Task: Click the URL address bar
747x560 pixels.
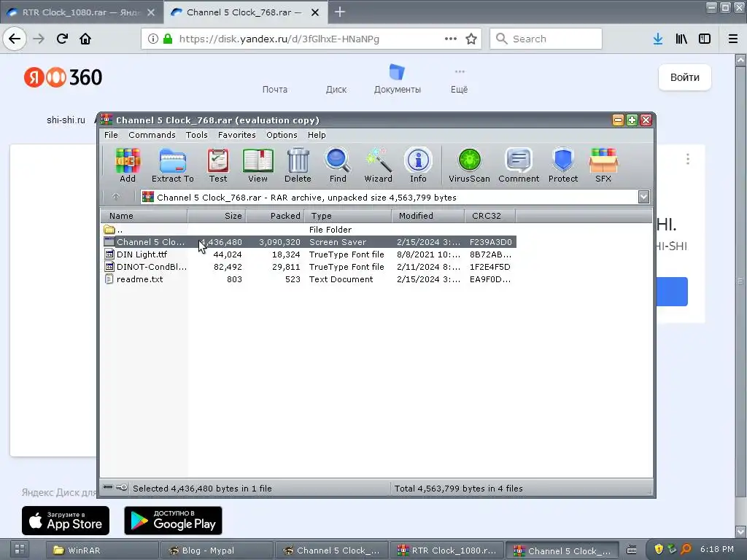Action: coord(311,39)
